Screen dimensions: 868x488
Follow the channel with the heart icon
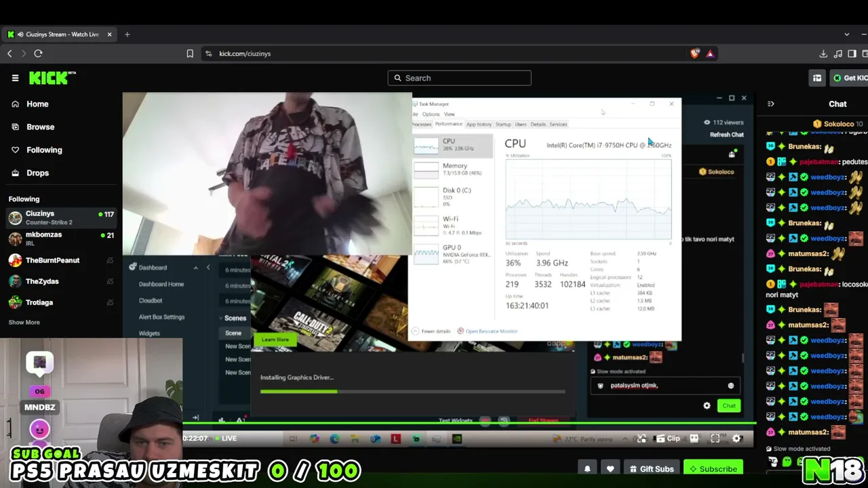coord(610,468)
